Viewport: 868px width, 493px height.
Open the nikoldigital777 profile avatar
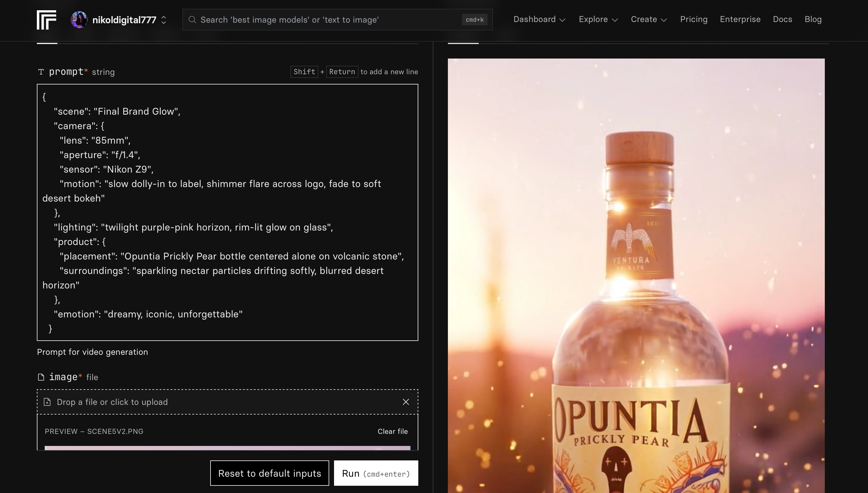tap(79, 20)
